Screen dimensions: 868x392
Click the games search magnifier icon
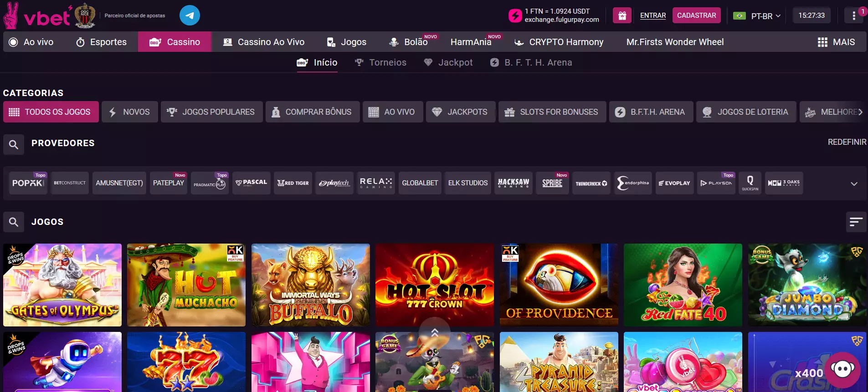pos(14,222)
